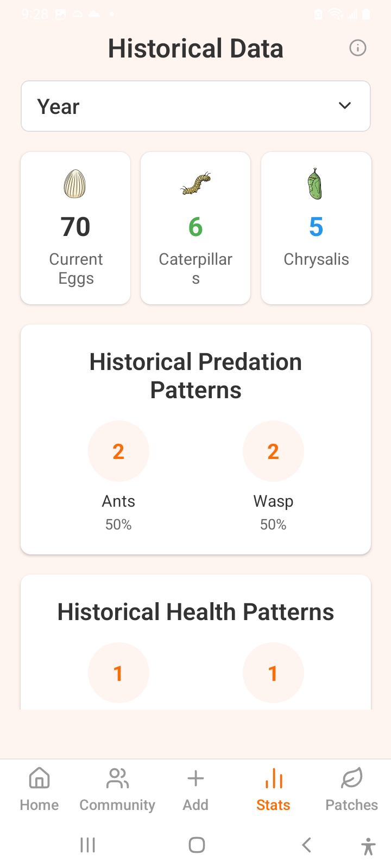
Task: Switch to the Stats tab
Action: point(273,789)
